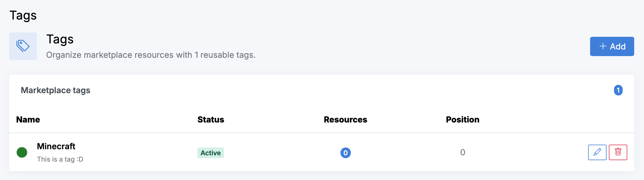644x180 pixels.
Task: Sort by the Resources column header
Action: point(345,120)
